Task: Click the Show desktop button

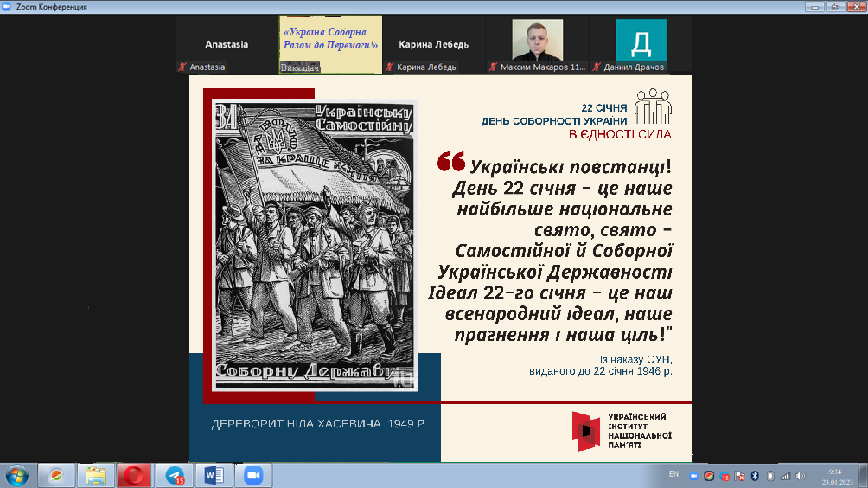Action: click(864, 476)
